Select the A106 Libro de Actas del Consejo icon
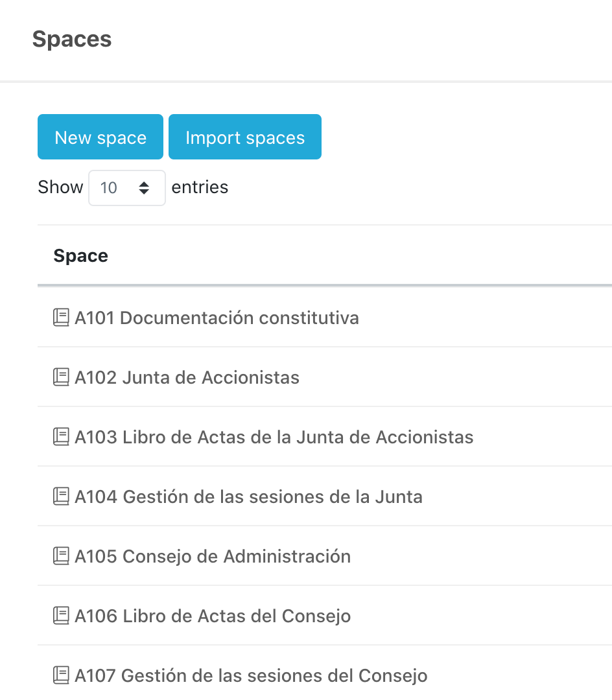Image resolution: width=612 pixels, height=700 pixels. coord(60,616)
